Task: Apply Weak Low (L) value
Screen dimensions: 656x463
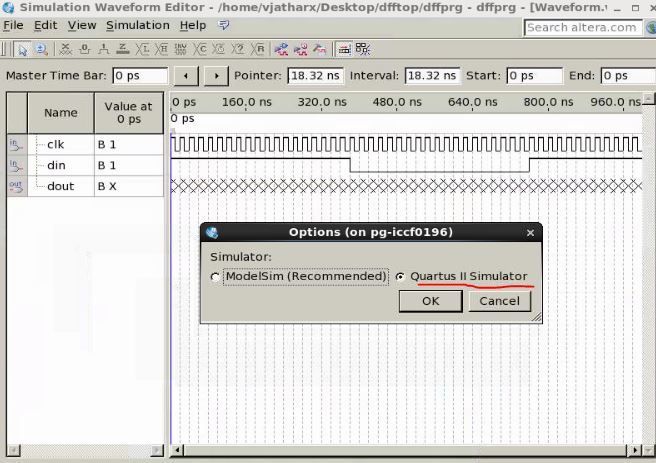Action: pos(142,50)
